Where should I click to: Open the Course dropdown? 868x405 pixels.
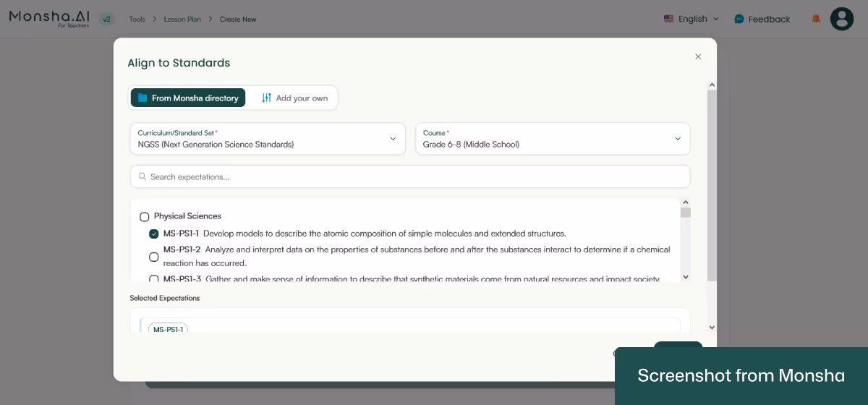point(553,138)
